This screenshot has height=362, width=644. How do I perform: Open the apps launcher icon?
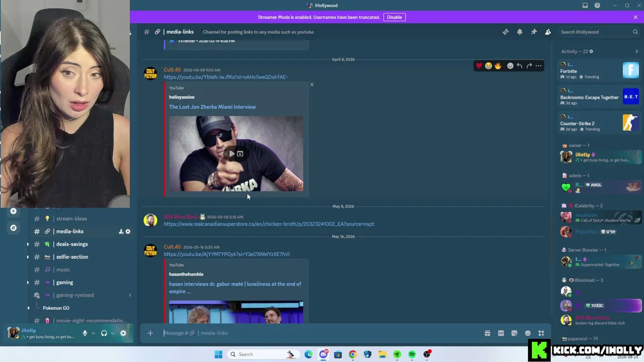coord(541,333)
